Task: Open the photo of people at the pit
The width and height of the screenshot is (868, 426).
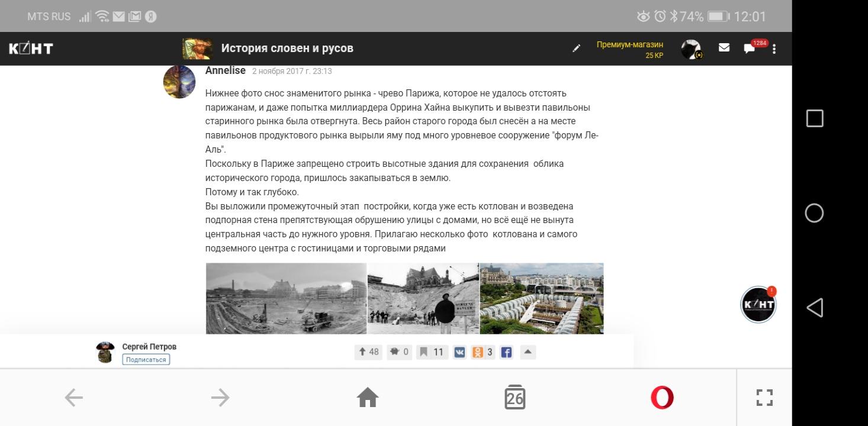Action: (423, 298)
